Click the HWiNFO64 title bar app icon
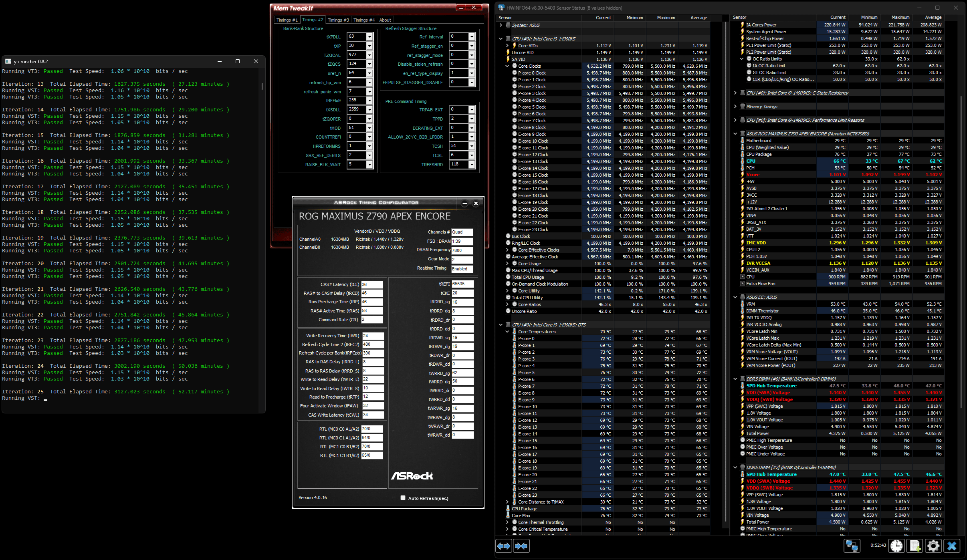This screenshot has height=560, width=967. 501,8
